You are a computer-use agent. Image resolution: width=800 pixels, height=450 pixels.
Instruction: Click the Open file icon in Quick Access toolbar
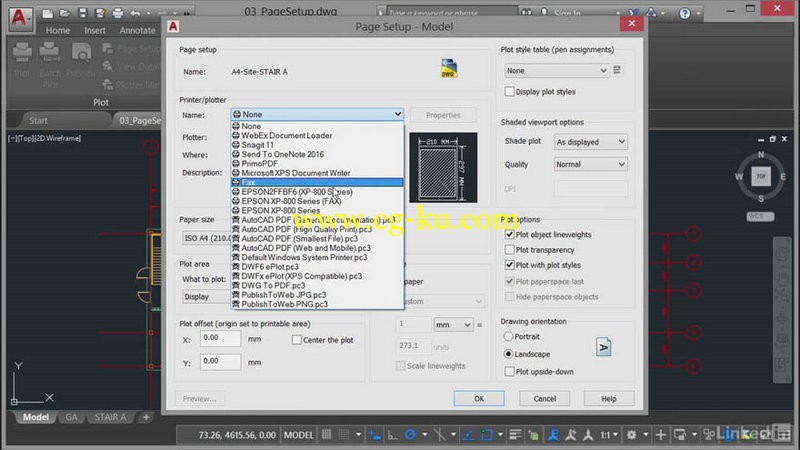point(65,13)
